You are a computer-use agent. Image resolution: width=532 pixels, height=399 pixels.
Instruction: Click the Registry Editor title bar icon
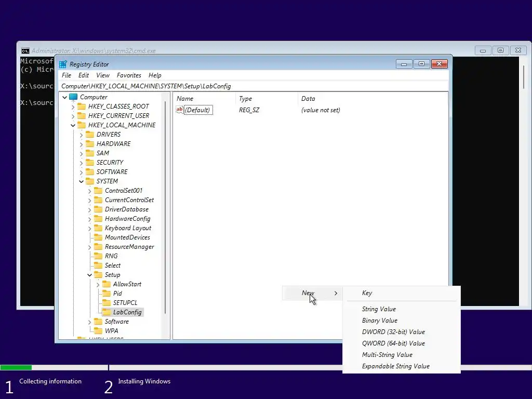(63, 64)
